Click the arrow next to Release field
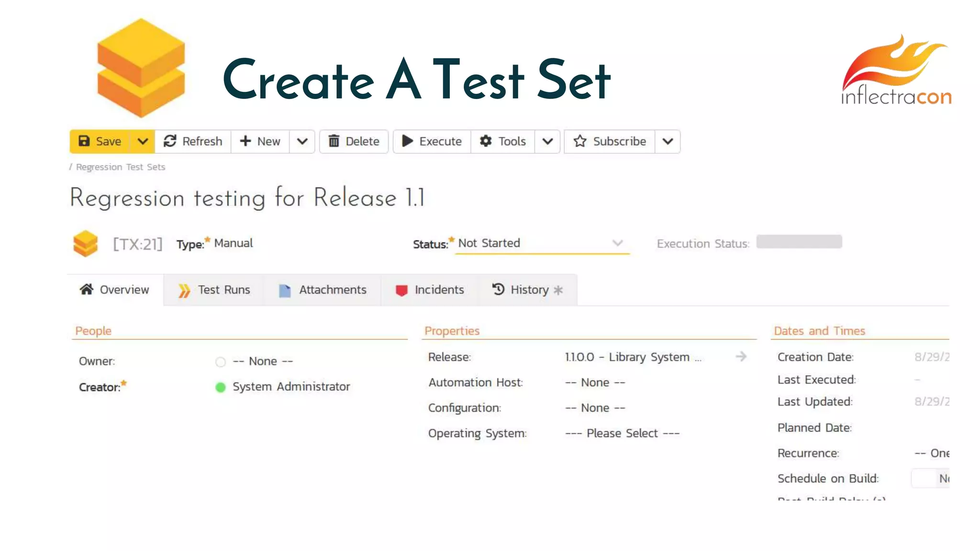The width and height of the screenshot is (980, 551). 741,357
